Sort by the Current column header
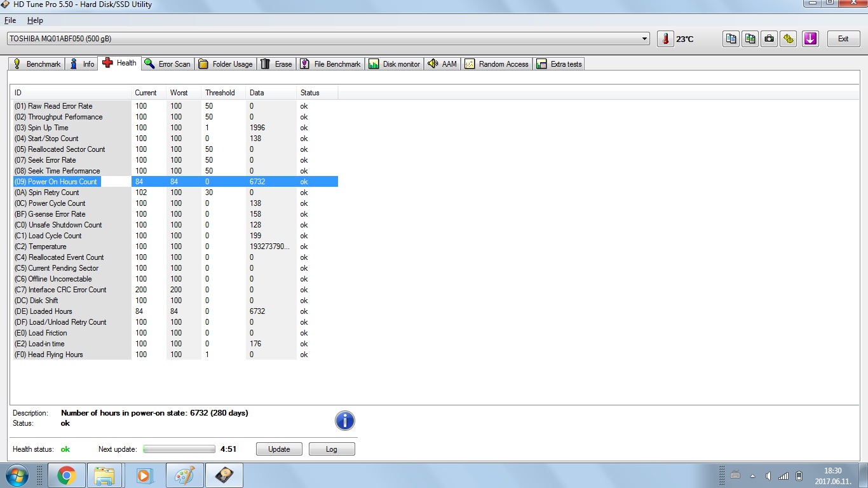The image size is (868, 488). point(149,93)
